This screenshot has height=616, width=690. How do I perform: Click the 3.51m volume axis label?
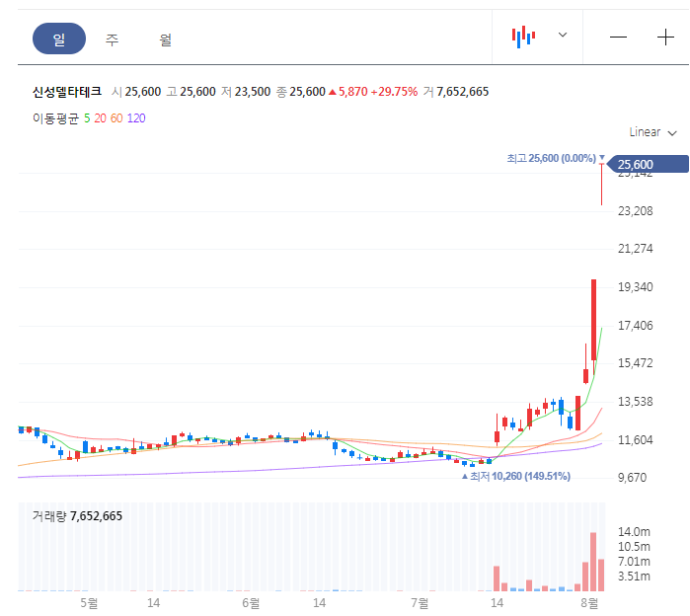634,576
